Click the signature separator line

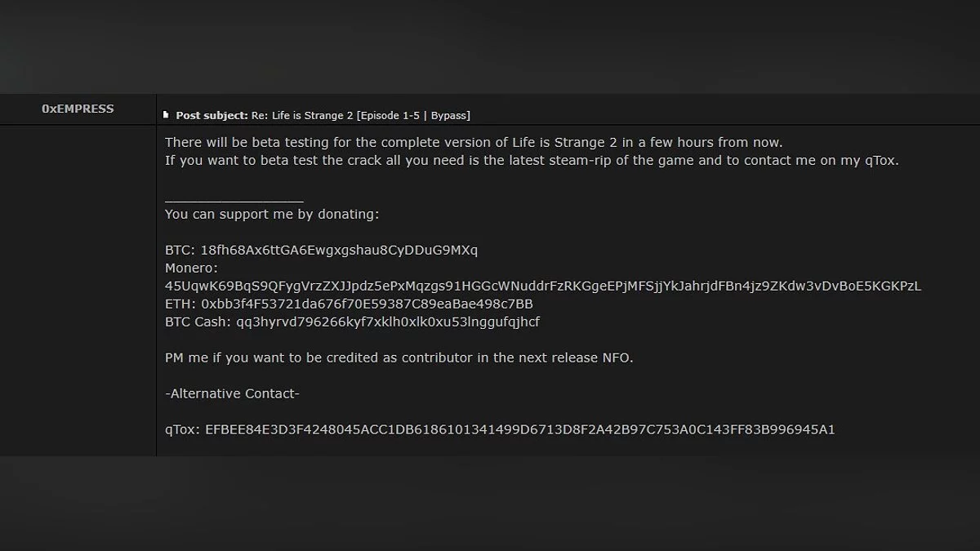(x=234, y=198)
